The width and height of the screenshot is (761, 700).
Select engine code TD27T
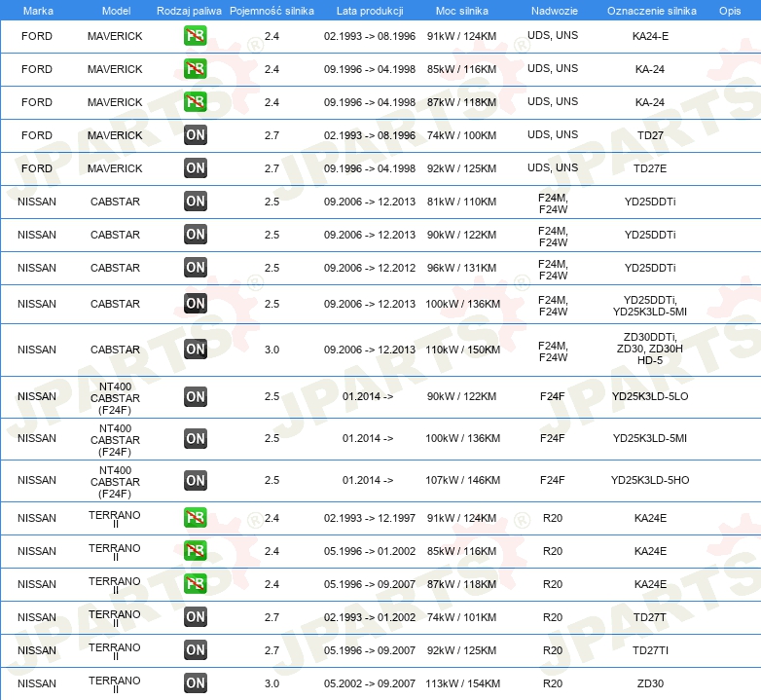(x=650, y=617)
